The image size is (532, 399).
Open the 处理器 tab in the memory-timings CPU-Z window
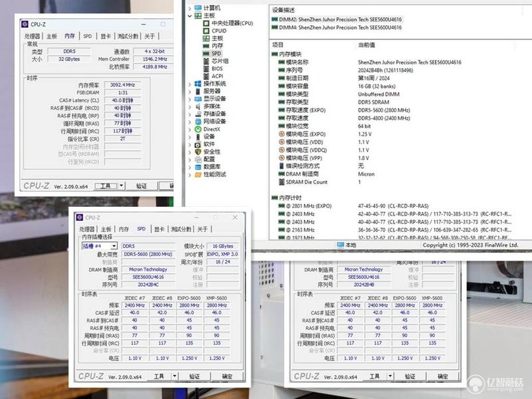(32, 37)
